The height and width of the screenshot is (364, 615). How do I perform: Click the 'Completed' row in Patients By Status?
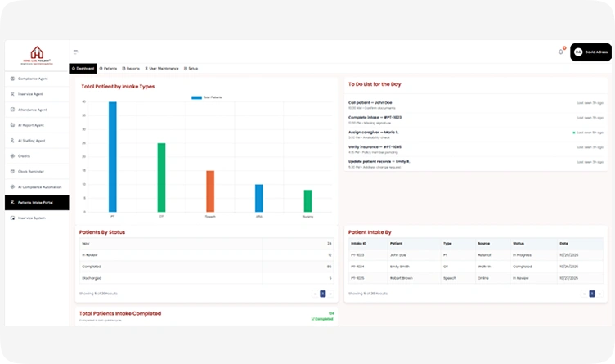pos(207,267)
